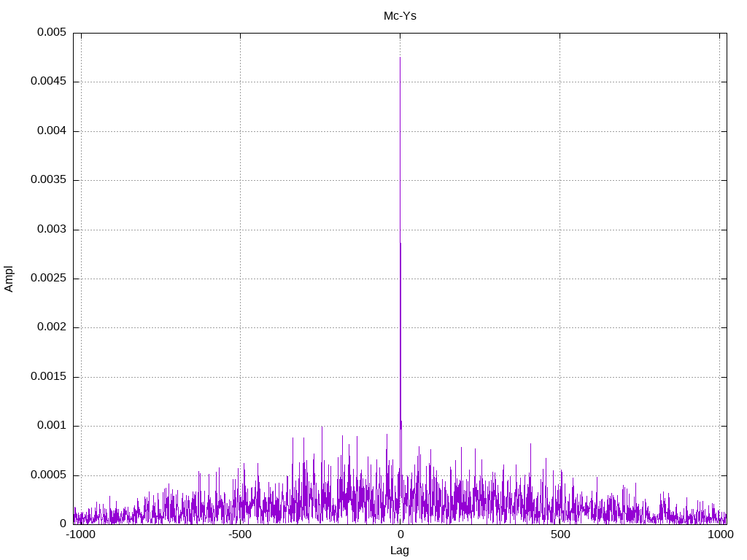Click the tip of the central peak

click(400, 58)
